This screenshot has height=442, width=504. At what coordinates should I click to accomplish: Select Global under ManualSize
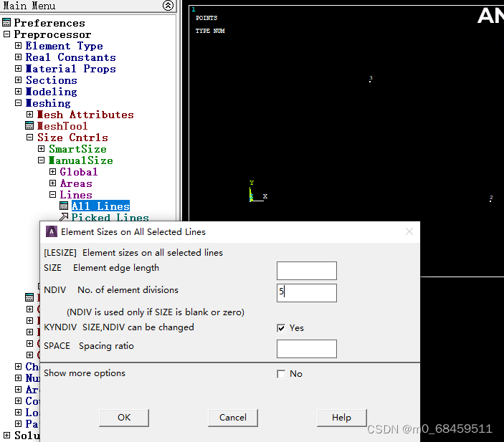coord(79,172)
